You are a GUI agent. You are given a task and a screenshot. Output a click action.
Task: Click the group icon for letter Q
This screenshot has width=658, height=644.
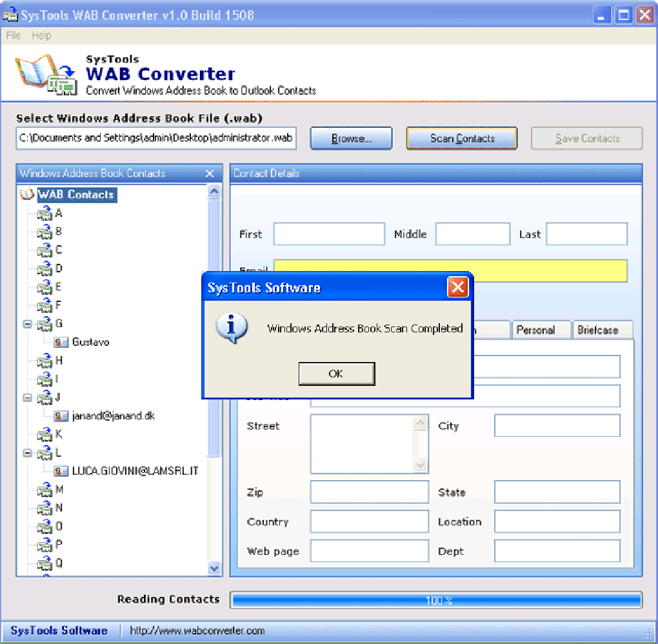click(x=45, y=564)
